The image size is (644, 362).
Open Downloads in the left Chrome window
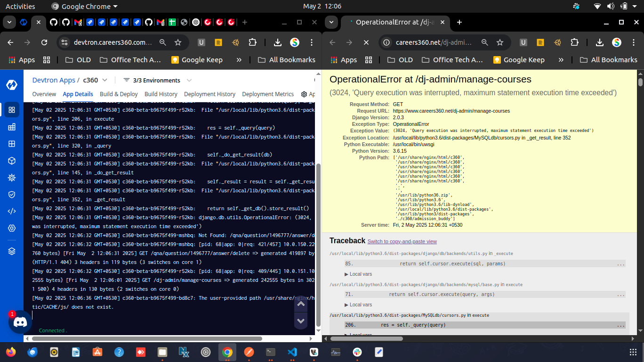[x=278, y=42]
